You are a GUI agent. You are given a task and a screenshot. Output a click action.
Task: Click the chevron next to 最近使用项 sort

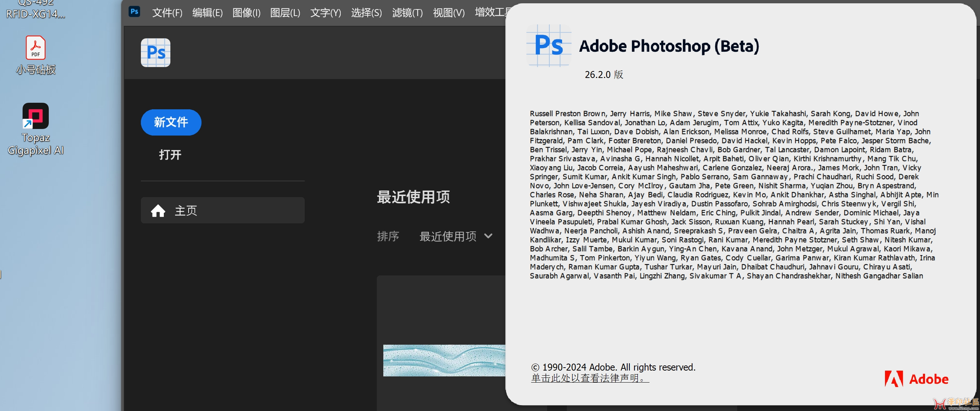488,236
